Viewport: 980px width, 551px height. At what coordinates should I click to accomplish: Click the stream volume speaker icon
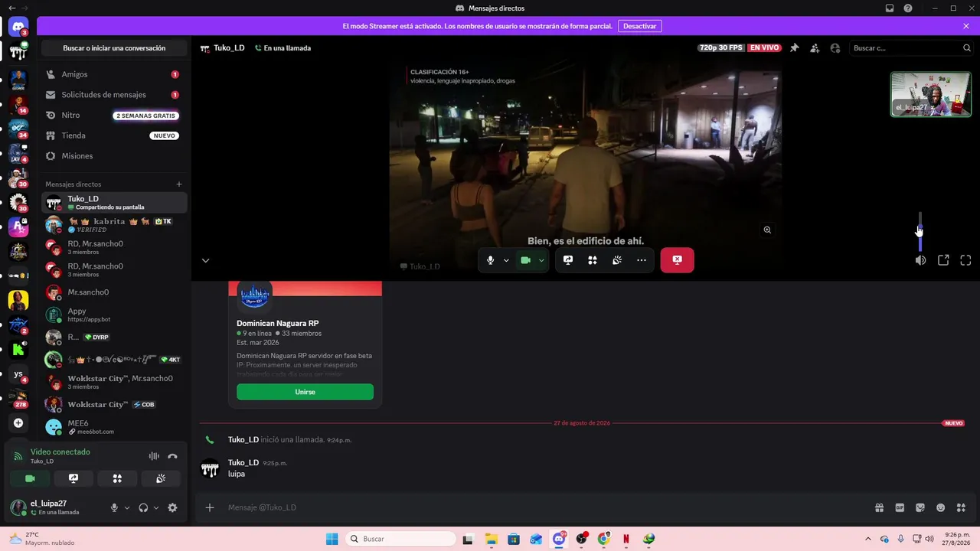920,260
